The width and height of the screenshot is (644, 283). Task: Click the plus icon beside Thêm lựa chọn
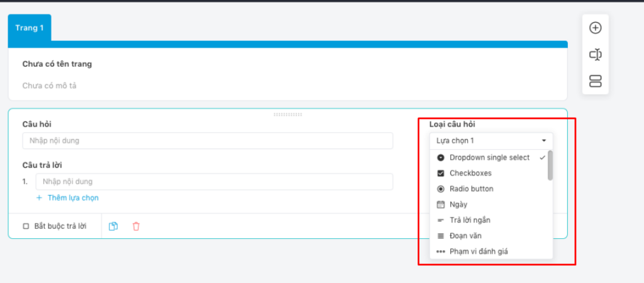[39, 197]
